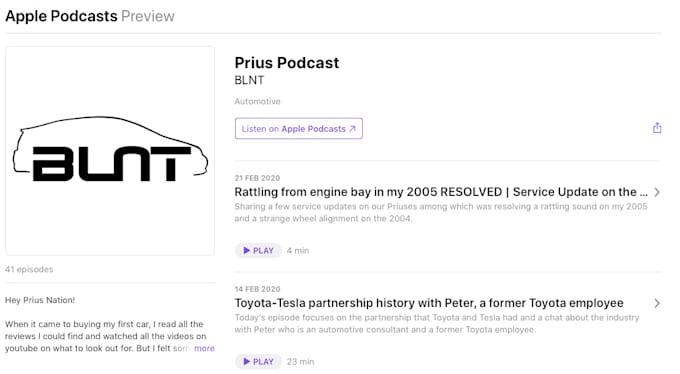The height and width of the screenshot is (374, 680).
Task: Open the Rattling from engine bay episode chevron
Action: pyautogui.click(x=657, y=192)
